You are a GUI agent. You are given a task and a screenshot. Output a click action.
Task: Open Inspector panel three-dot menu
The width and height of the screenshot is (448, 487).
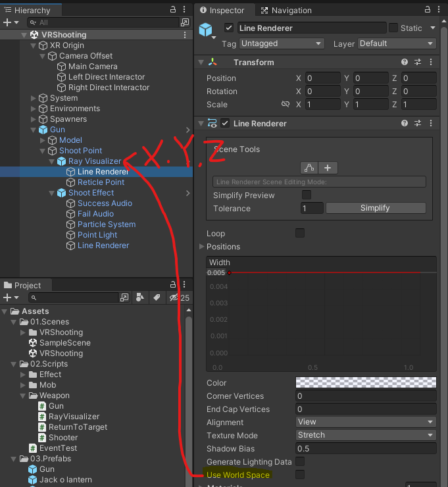tap(439, 10)
